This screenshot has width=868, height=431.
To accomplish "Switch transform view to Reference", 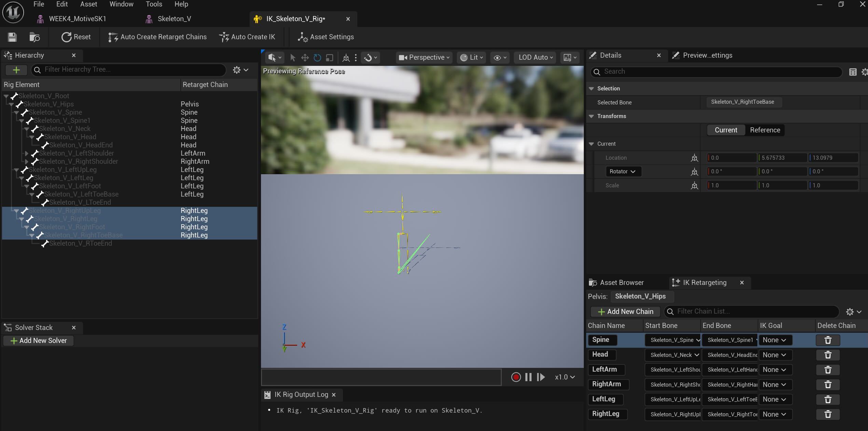I will tap(765, 130).
